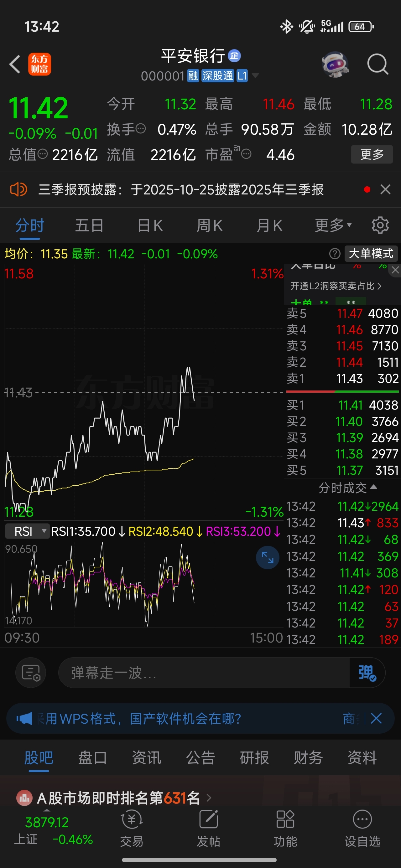Image resolution: width=401 pixels, height=868 pixels.
Task: Switch to 股吧 tab
Action: coord(39,757)
